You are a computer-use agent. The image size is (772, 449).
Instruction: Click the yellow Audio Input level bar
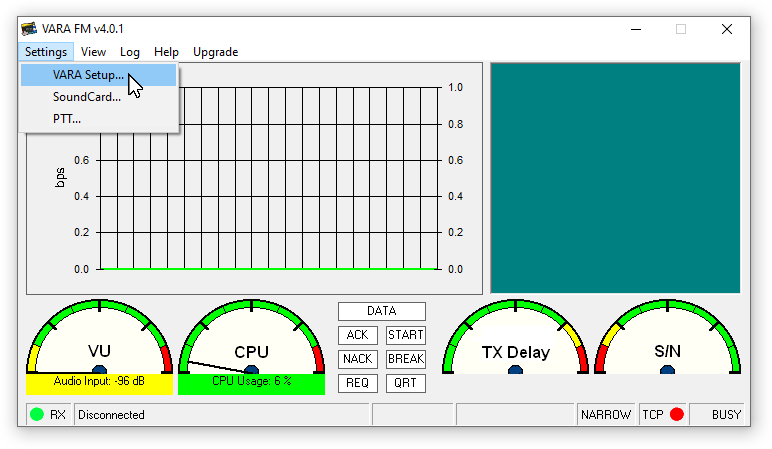tap(99, 385)
